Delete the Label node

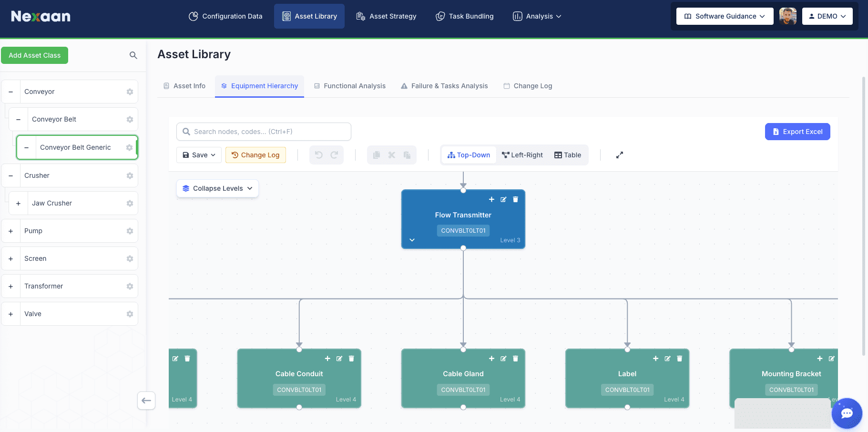pos(680,359)
